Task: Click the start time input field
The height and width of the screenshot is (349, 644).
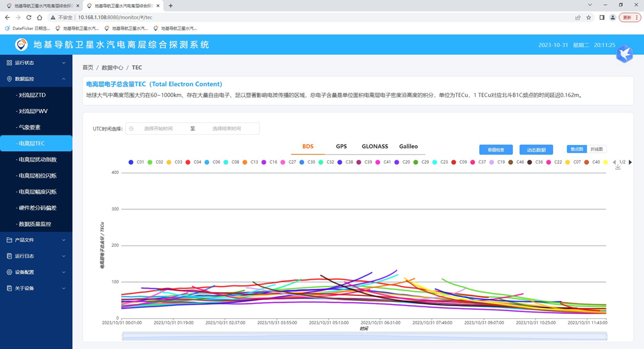Action: point(158,129)
